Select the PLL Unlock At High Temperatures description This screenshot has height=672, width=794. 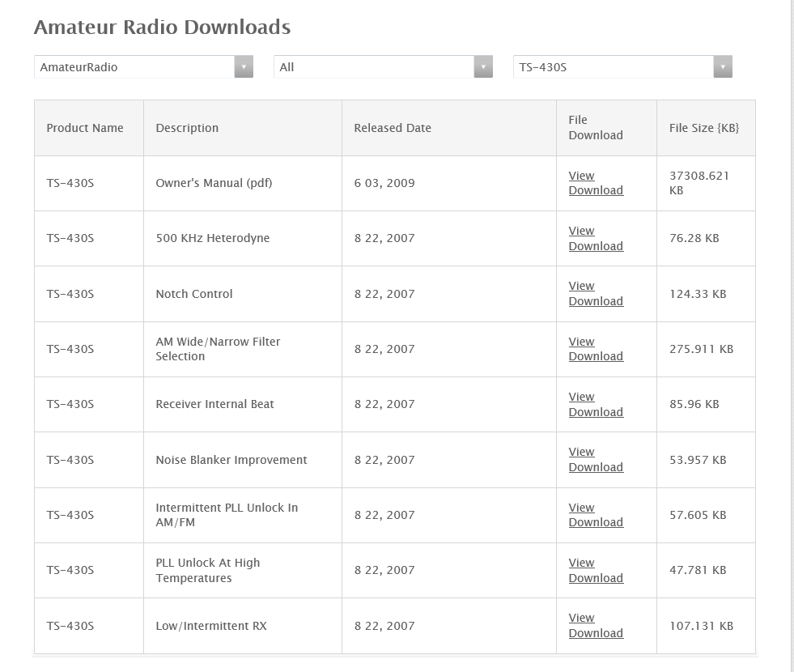tap(208, 570)
